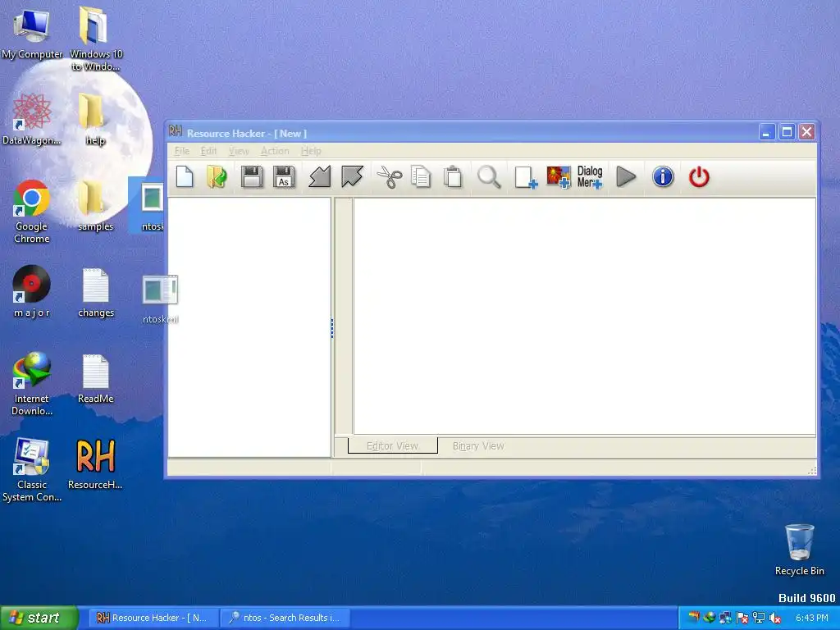This screenshot has height=630, width=840.
Task: Select the ReadMe text file icon
Action: (96, 378)
